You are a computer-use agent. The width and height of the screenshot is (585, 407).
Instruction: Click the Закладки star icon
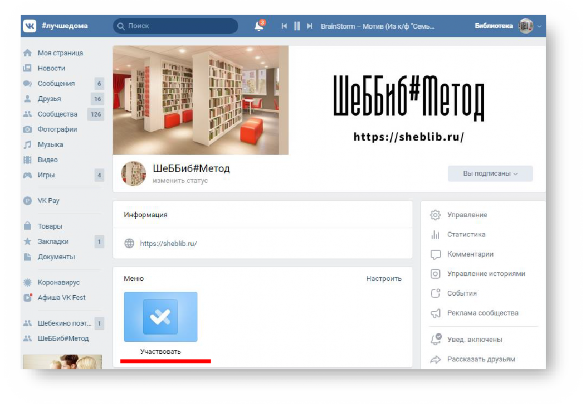click(27, 241)
